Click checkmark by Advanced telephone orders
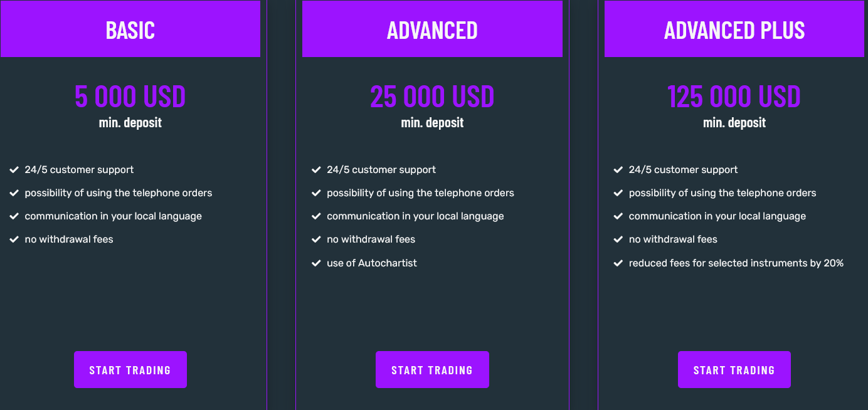 (x=316, y=193)
